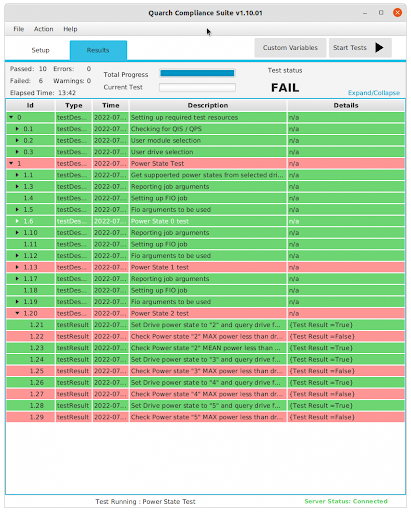Expand row 1.3 Reporting job arguments
This screenshot has height=512, width=411.
coord(17,186)
